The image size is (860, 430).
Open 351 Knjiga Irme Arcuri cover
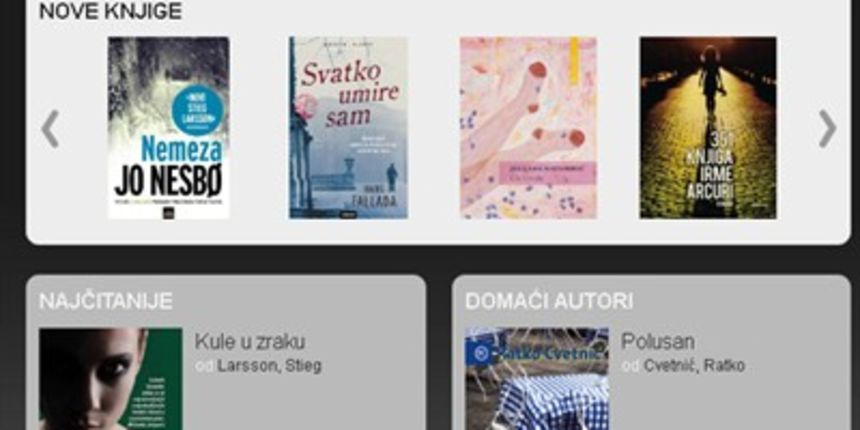[708, 128]
